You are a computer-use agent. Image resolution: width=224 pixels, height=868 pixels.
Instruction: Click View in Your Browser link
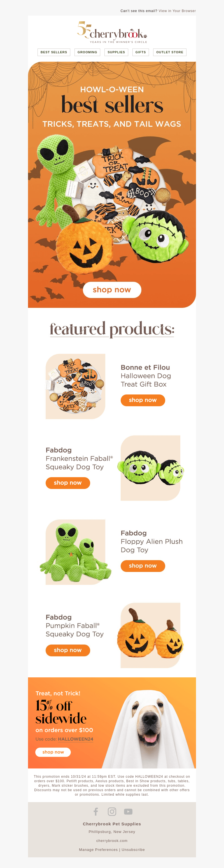tap(177, 11)
